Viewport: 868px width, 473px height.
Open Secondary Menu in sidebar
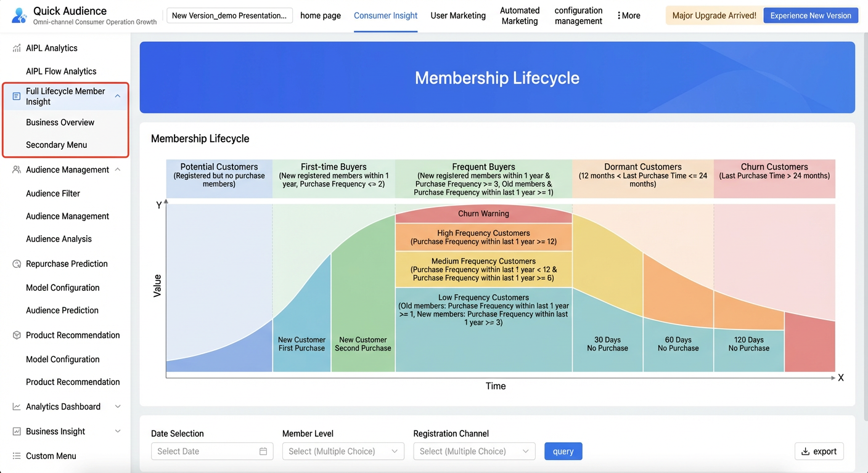point(57,145)
